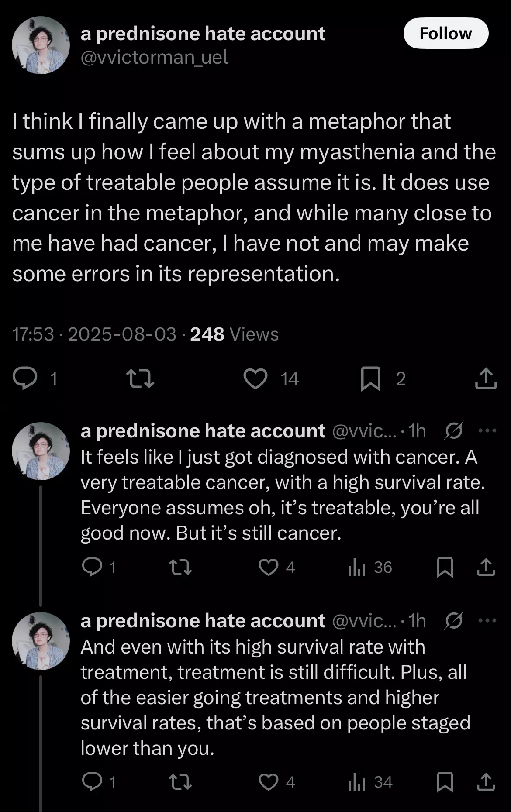Screen dimensions: 511x812
Task: Open more options on first reply
Action: click(487, 431)
